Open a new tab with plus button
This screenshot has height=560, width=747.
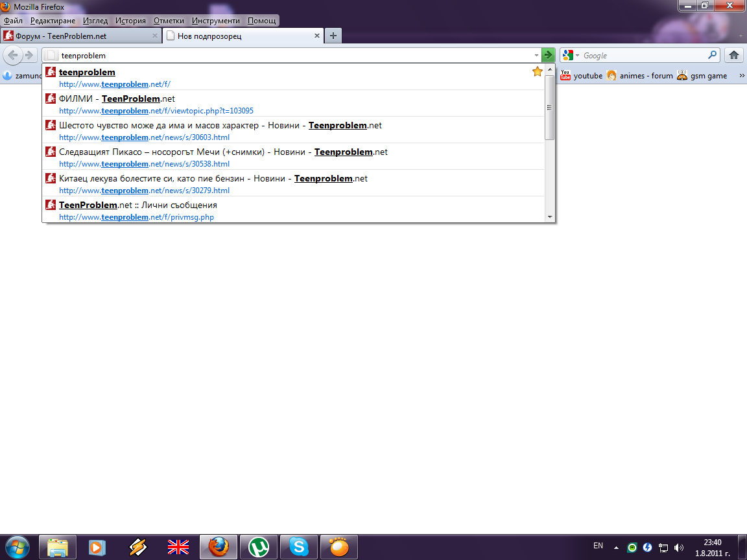click(333, 36)
